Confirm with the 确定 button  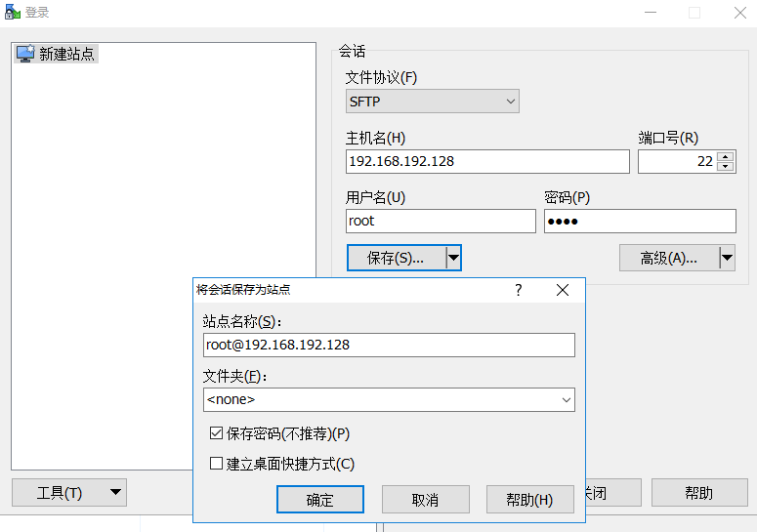click(320, 499)
